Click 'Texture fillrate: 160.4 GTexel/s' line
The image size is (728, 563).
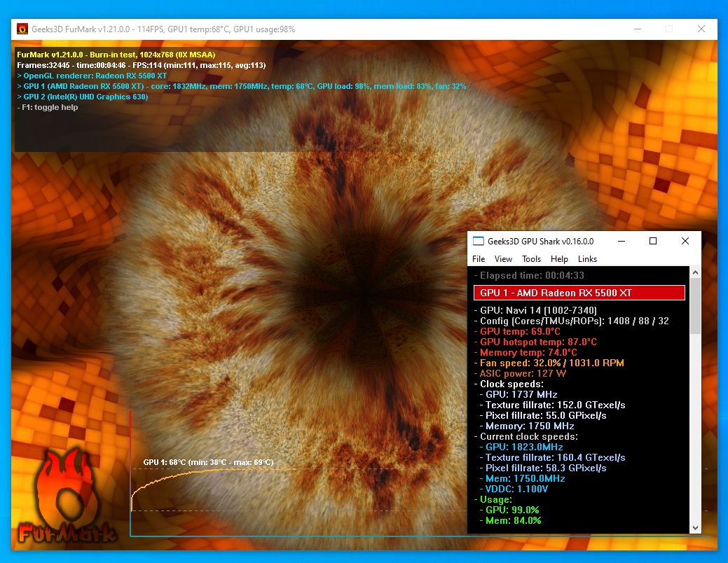553,458
